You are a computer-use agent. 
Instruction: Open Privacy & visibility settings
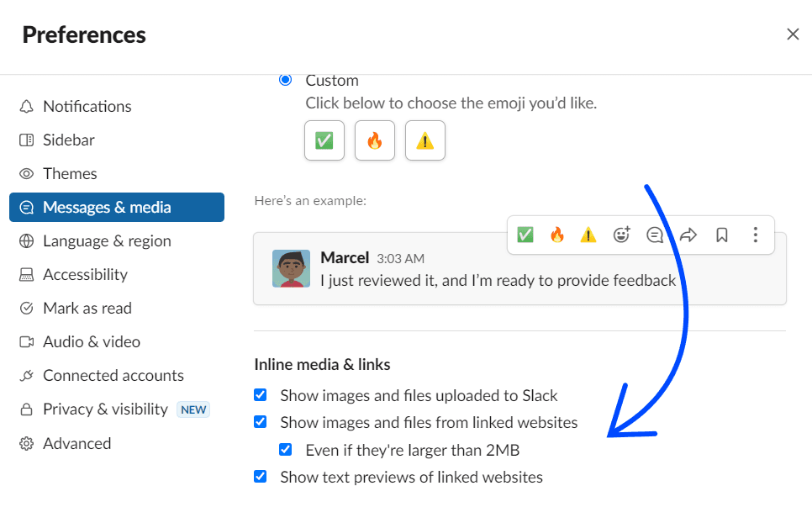tap(105, 409)
